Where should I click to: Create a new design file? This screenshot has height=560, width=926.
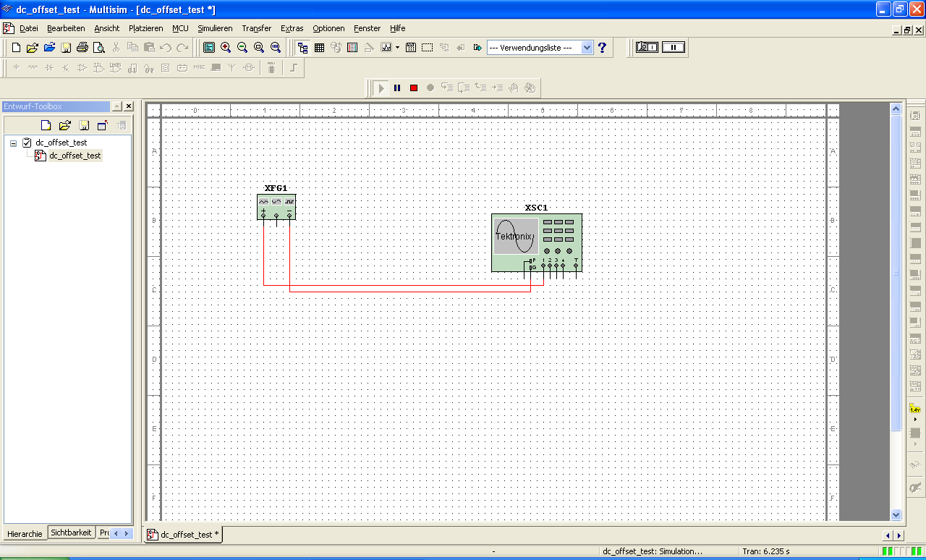pyautogui.click(x=16, y=48)
